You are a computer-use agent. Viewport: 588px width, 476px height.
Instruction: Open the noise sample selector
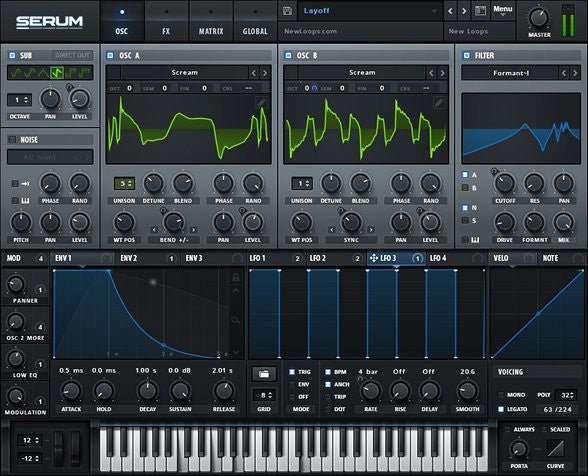(50, 157)
